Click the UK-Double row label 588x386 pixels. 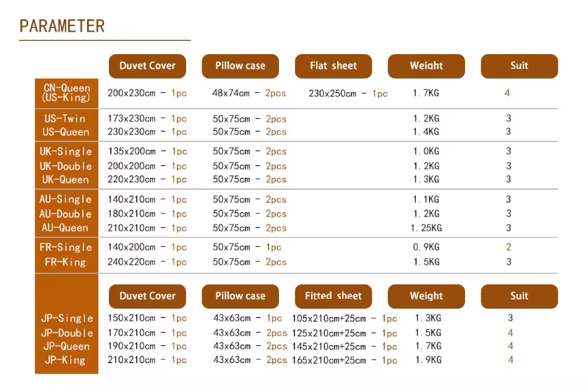[65, 166]
